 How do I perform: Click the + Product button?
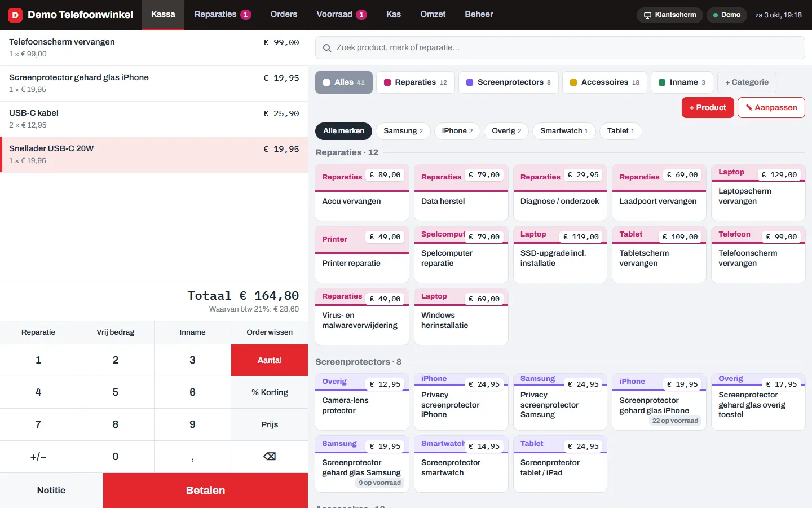pos(708,108)
